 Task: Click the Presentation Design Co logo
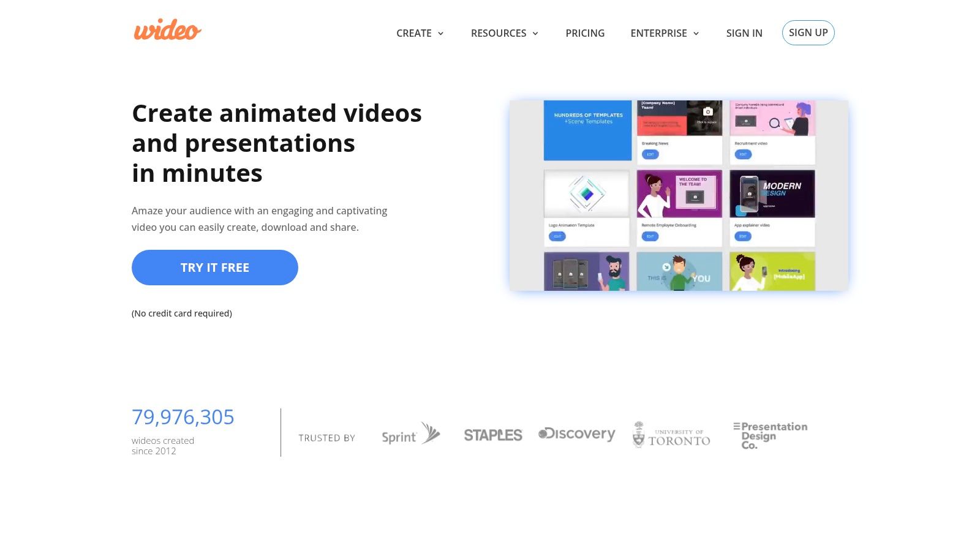pos(770,435)
